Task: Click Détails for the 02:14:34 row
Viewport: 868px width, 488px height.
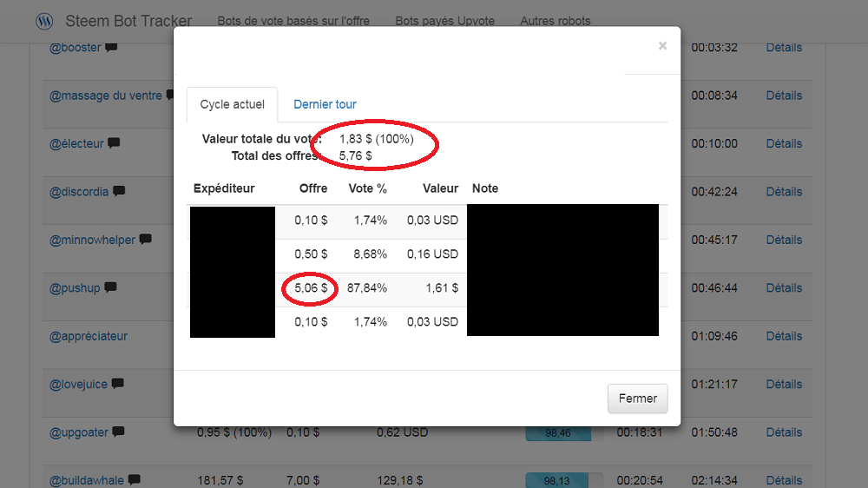Action: (x=784, y=480)
